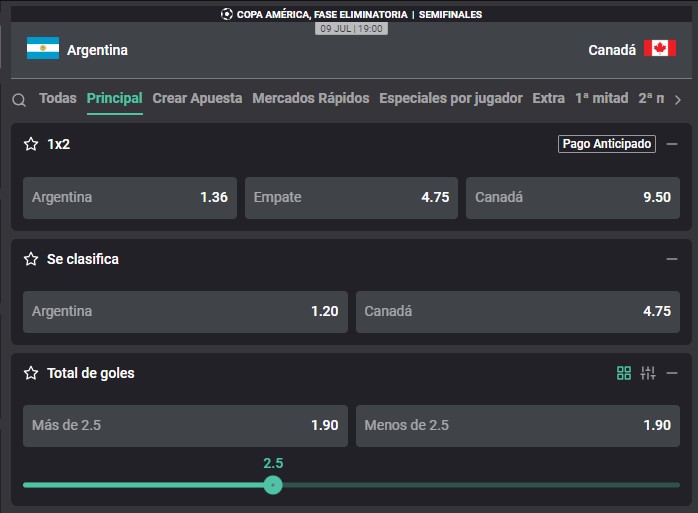Show more market tabs with right arrow
This screenshot has height=513, width=698.
pos(678,100)
